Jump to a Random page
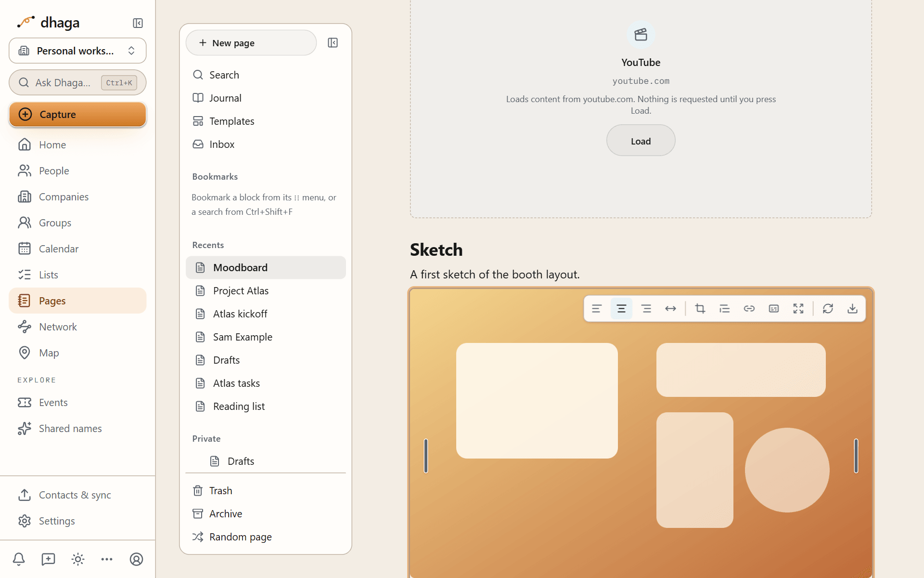Viewport: 924px width, 578px height. (266, 537)
